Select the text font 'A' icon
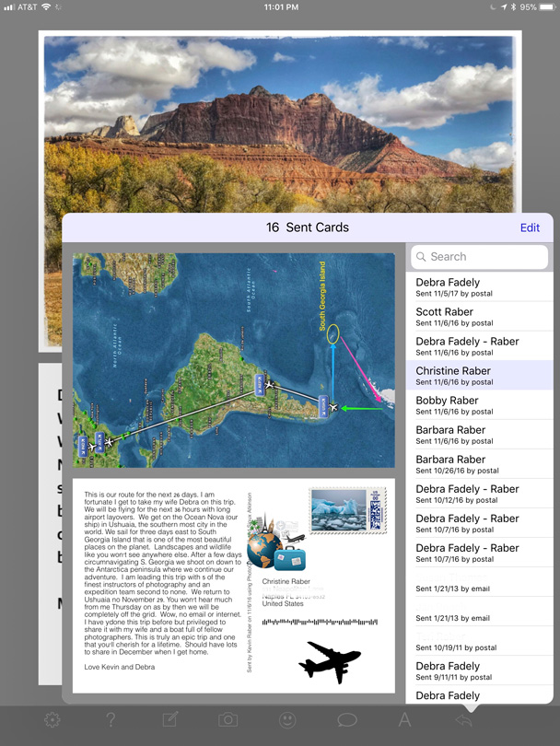This screenshot has height=746, width=560. [x=404, y=719]
